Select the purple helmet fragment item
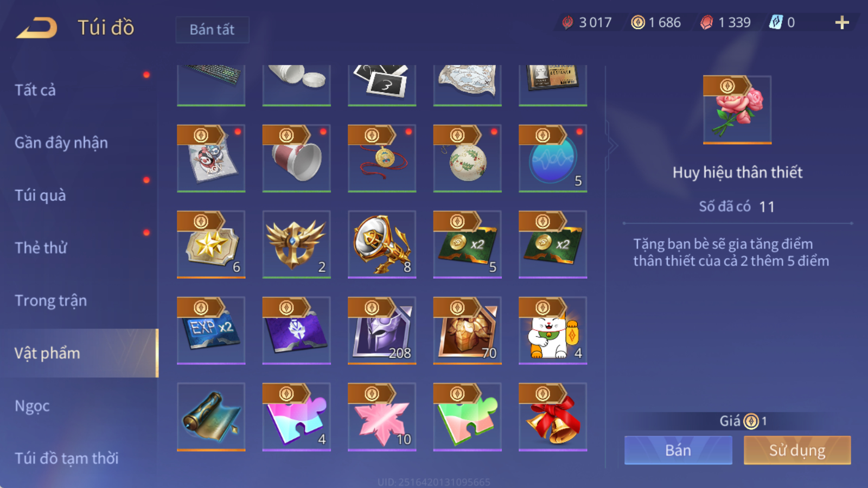868x488 pixels. (x=382, y=330)
